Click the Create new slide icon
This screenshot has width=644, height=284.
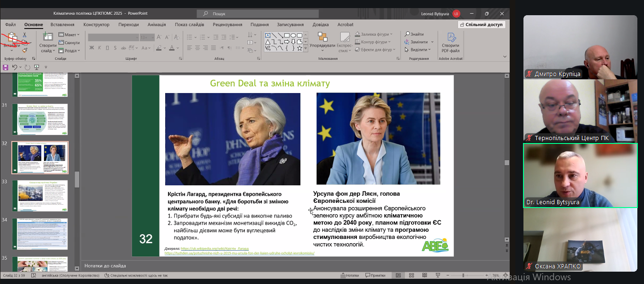48,37
